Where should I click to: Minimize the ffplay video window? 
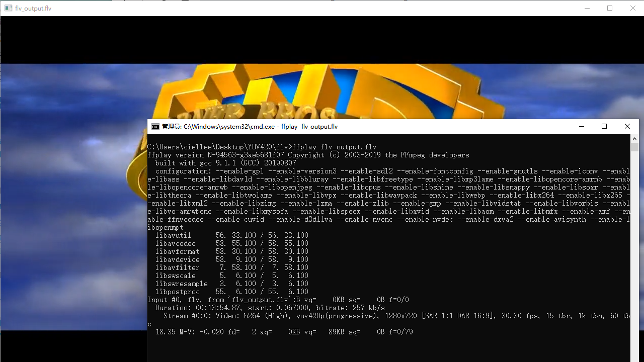pyautogui.click(x=587, y=8)
